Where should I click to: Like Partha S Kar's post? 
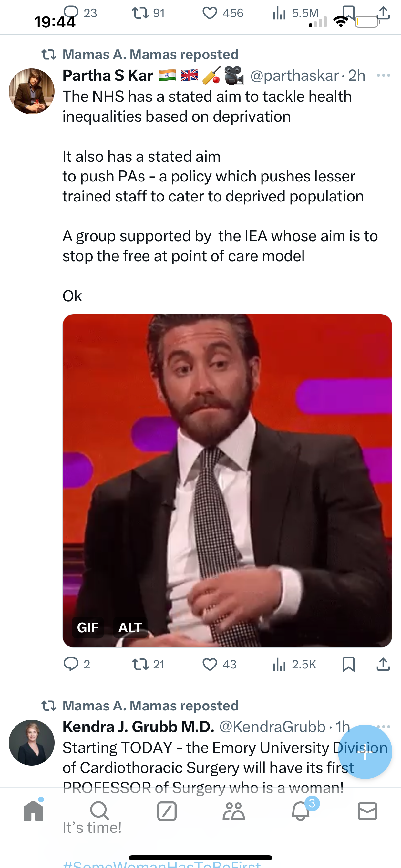point(210,665)
